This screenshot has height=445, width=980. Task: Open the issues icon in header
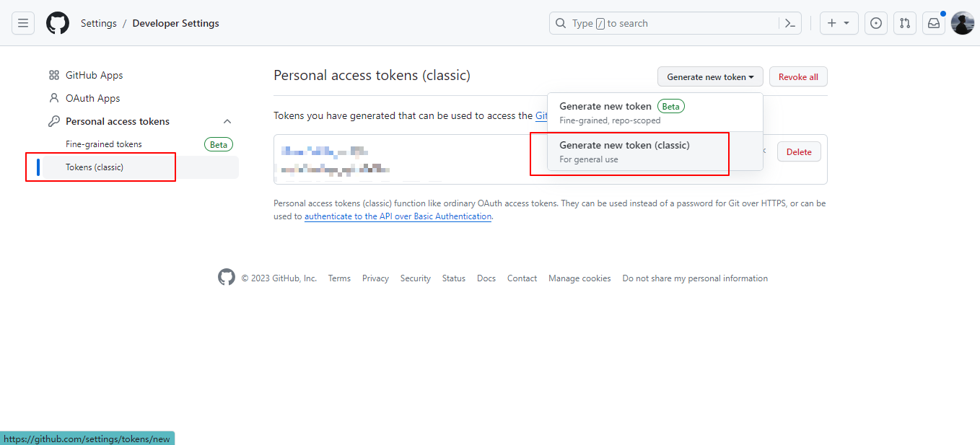[876, 23]
